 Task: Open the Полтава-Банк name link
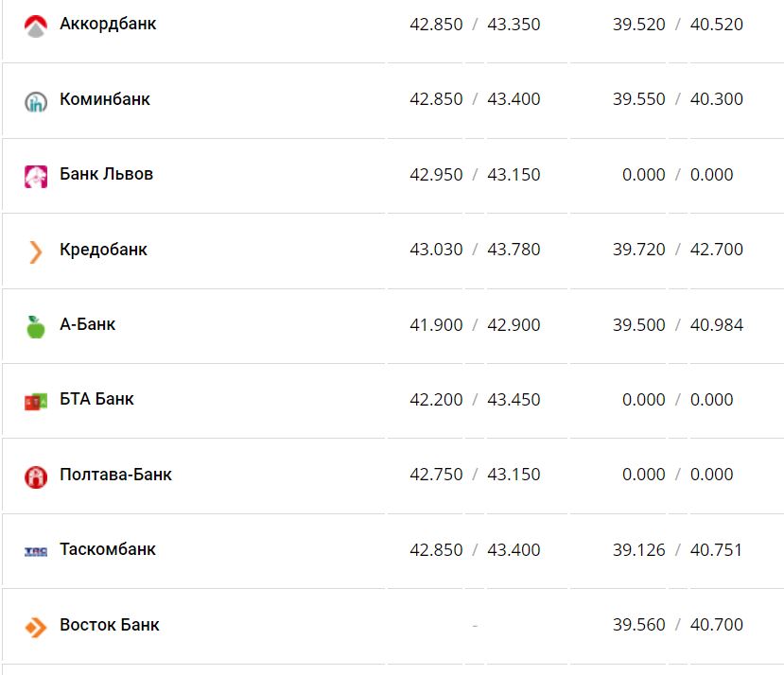(x=115, y=475)
